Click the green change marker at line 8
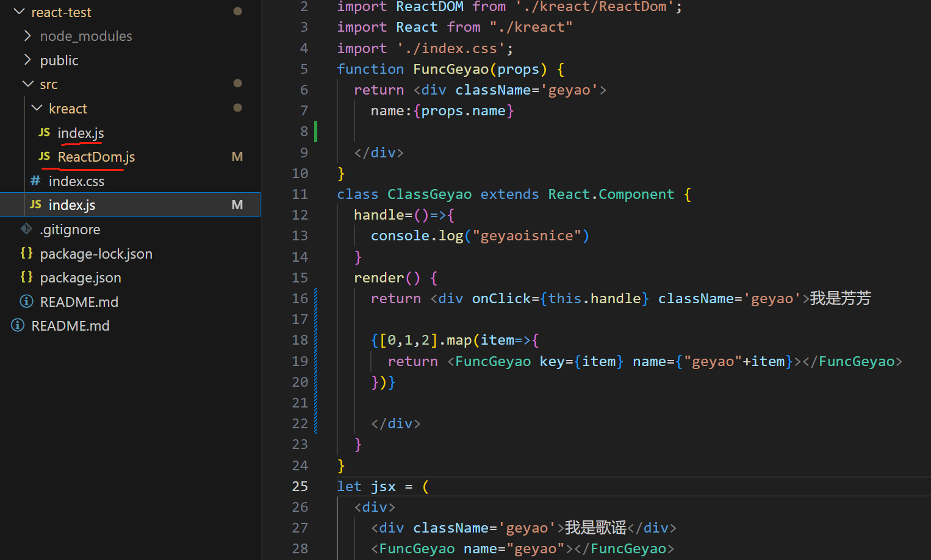The width and height of the screenshot is (931, 560). (x=315, y=131)
